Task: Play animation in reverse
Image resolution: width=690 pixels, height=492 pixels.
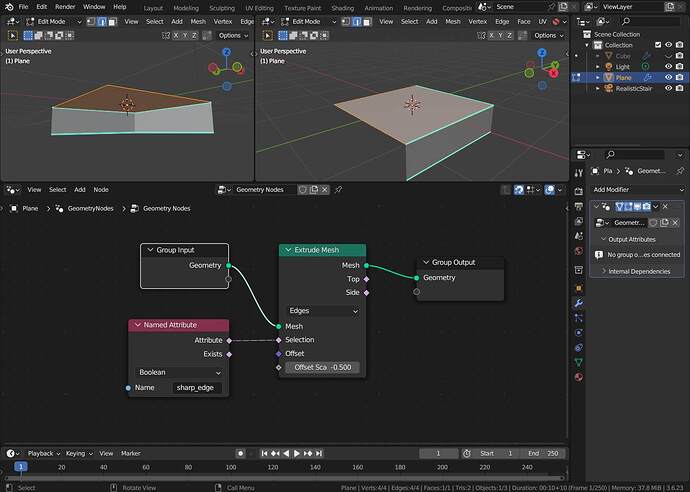Action: click(286, 453)
